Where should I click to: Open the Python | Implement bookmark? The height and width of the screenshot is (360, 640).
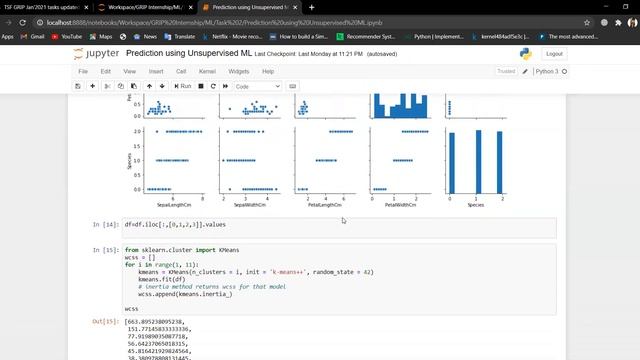pyautogui.click(x=434, y=37)
